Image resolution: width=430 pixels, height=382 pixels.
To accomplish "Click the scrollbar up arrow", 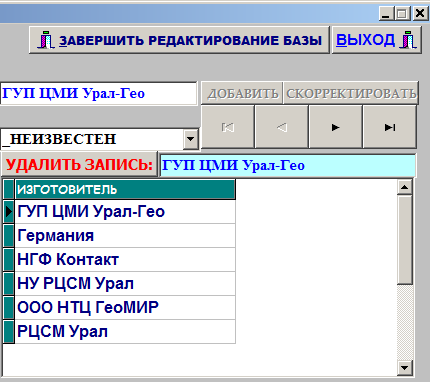I will click(x=405, y=187).
